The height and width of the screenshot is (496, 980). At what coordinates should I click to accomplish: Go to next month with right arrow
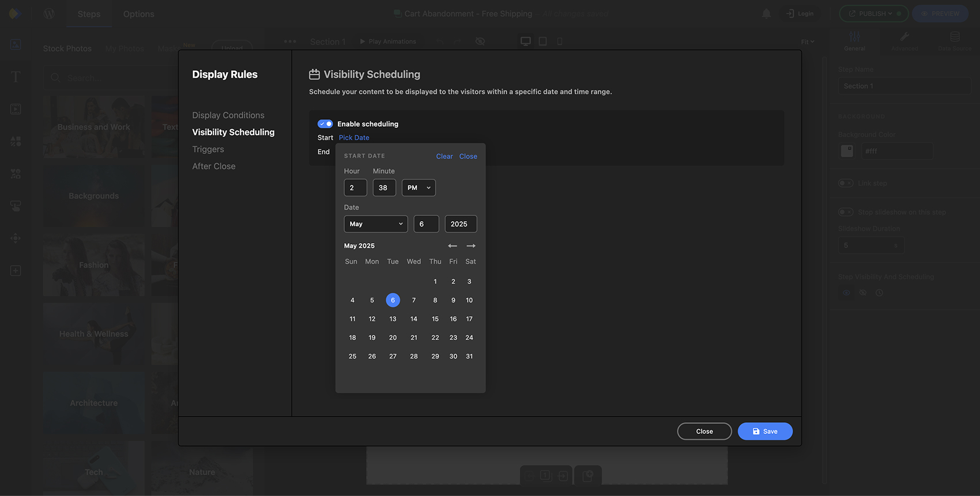[471, 246]
